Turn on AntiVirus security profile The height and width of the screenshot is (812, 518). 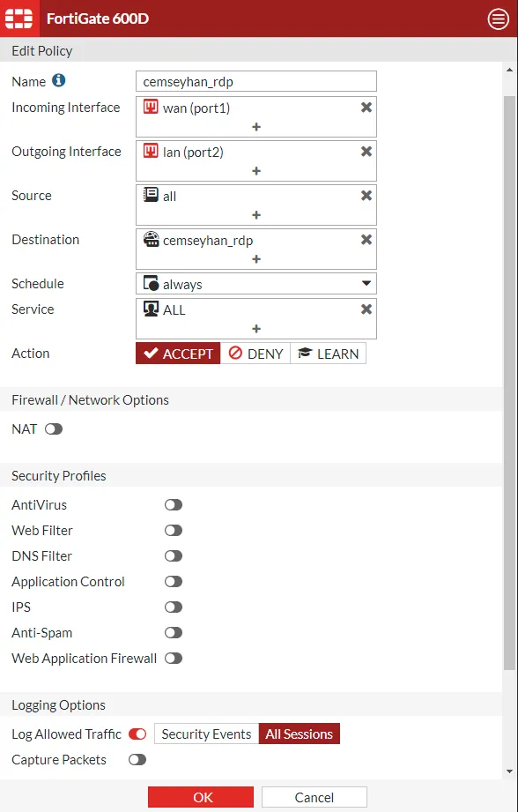[174, 505]
